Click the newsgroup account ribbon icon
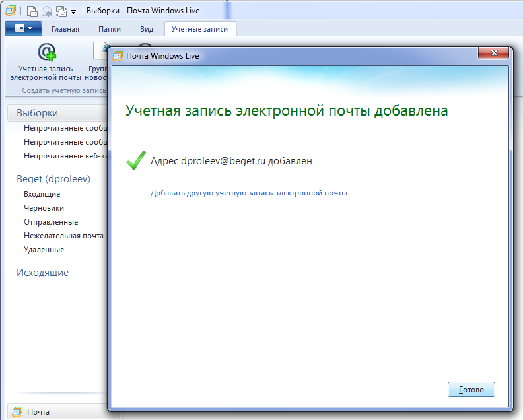Screen dimensions: 523x420 (x=100, y=52)
